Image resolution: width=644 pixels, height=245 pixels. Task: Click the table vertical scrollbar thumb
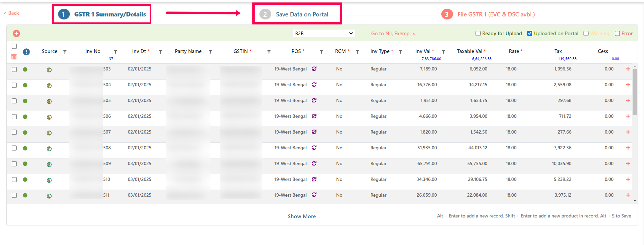[x=635, y=92]
